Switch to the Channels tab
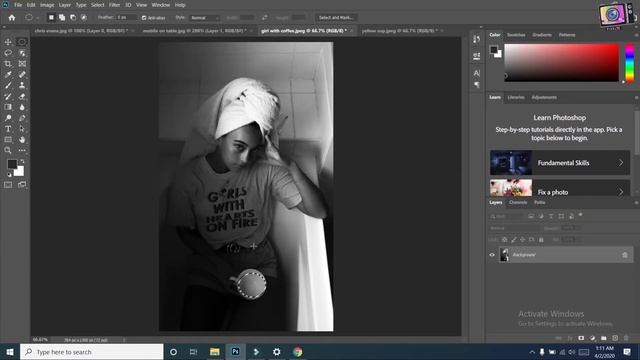Screen dimensions: 640x360 tap(518, 202)
